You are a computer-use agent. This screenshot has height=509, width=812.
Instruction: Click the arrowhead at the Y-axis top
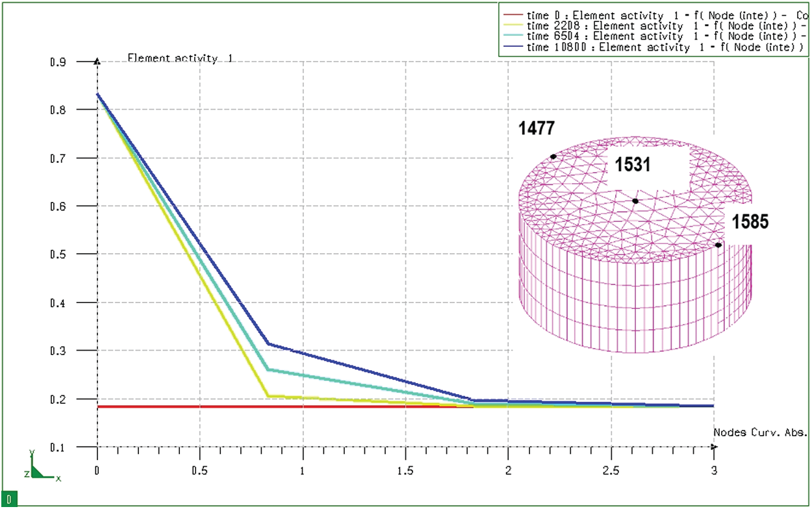click(97, 62)
